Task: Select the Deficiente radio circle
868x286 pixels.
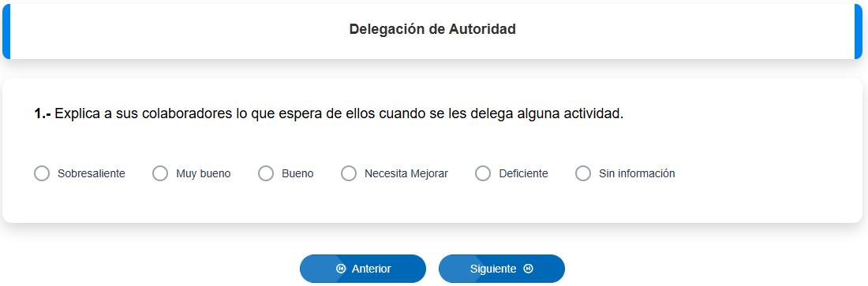Action: click(483, 173)
